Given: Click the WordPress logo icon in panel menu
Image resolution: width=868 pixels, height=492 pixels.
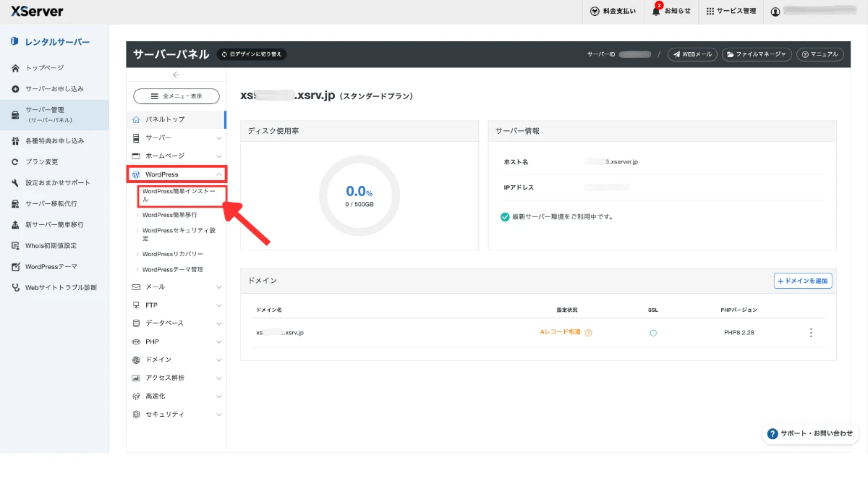Looking at the screenshot, I should [x=136, y=174].
